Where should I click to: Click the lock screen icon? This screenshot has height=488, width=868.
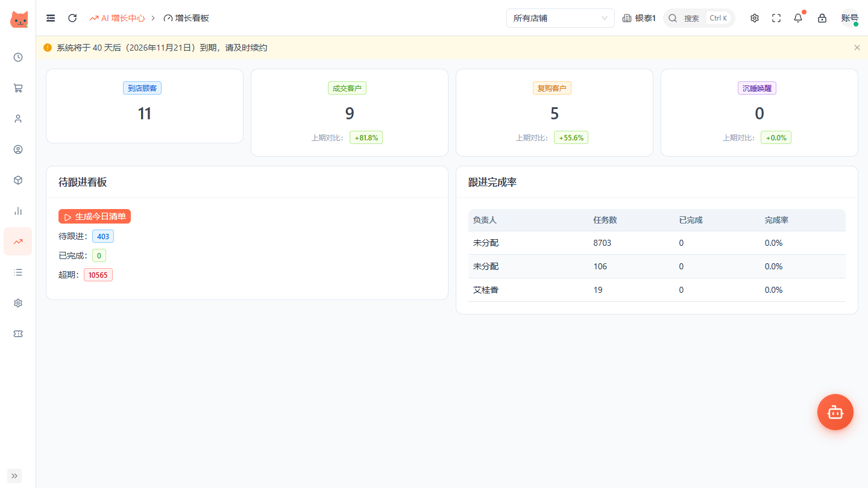point(822,18)
